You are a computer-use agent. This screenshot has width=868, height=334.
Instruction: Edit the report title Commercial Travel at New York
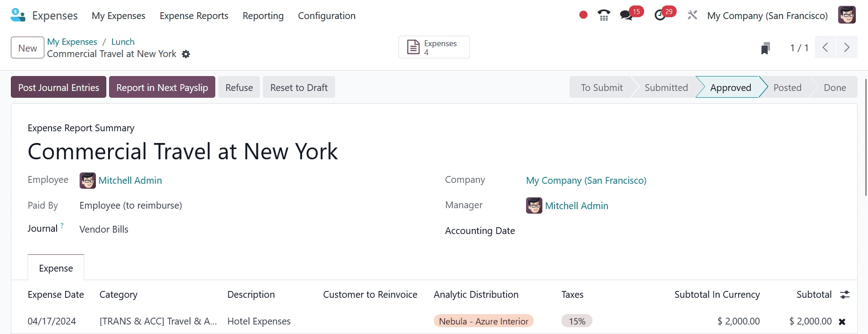(183, 151)
